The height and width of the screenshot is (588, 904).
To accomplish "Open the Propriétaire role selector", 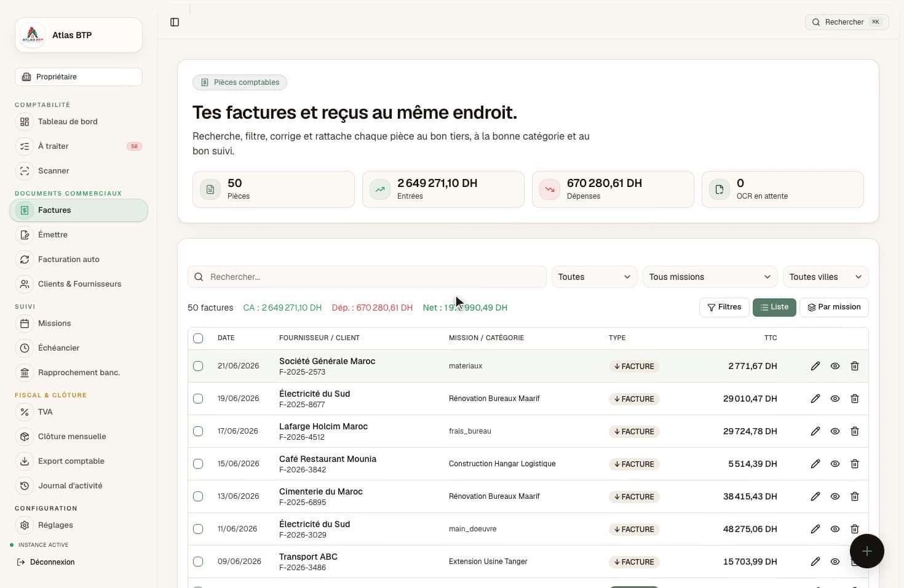I will 79,77.
